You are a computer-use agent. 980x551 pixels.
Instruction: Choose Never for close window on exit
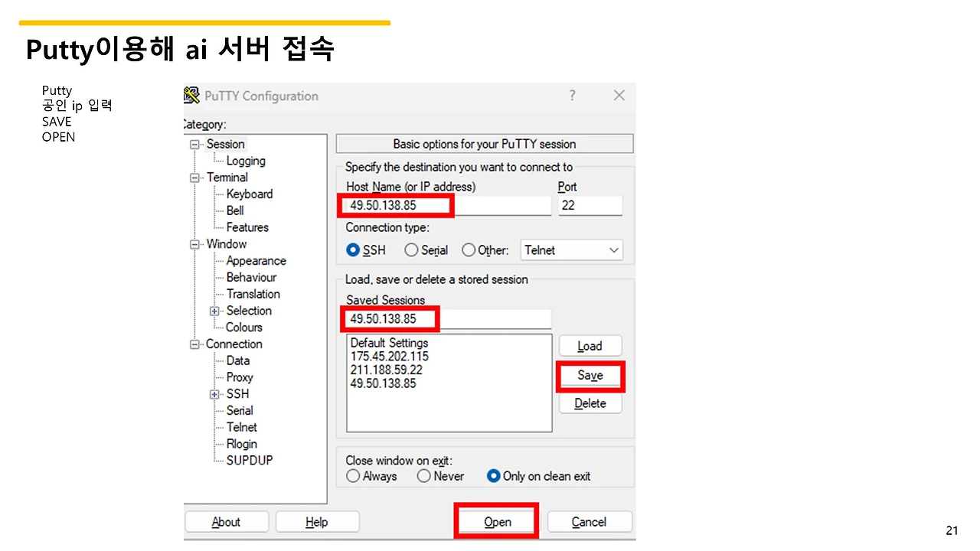click(x=423, y=476)
